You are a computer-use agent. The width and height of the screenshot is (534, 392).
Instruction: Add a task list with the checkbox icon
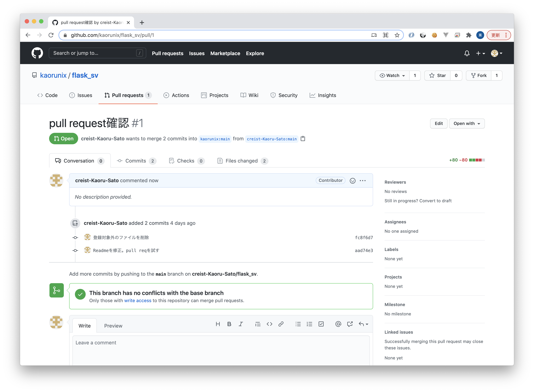tap(321, 324)
